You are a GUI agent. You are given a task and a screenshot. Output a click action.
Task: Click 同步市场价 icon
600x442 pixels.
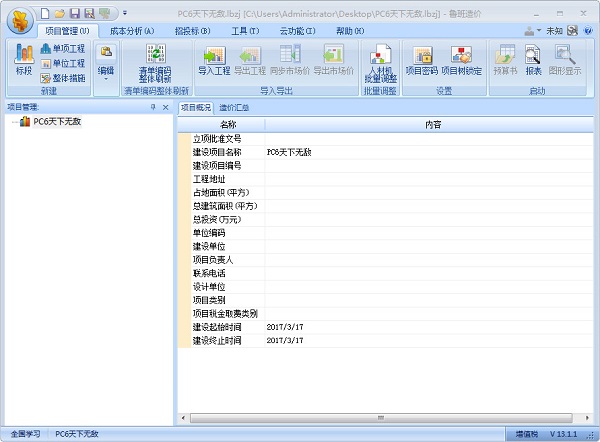290,60
